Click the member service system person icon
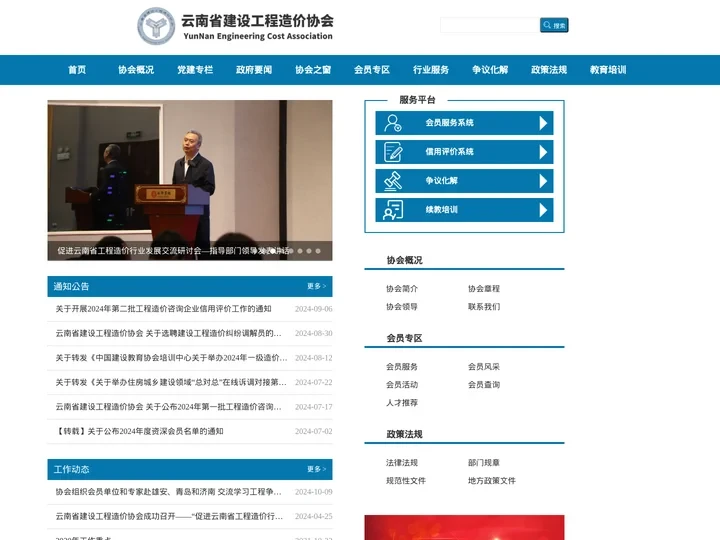The width and height of the screenshot is (720, 540). [x=393, y=123]
